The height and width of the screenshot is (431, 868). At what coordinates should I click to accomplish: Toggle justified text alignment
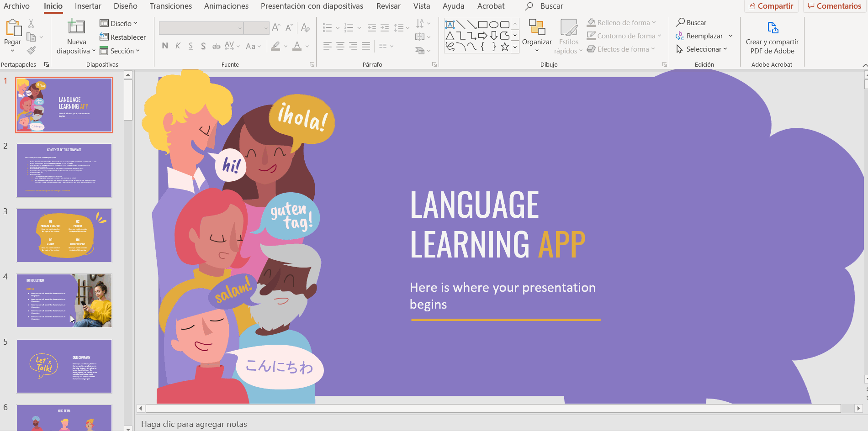coord(366,46)
